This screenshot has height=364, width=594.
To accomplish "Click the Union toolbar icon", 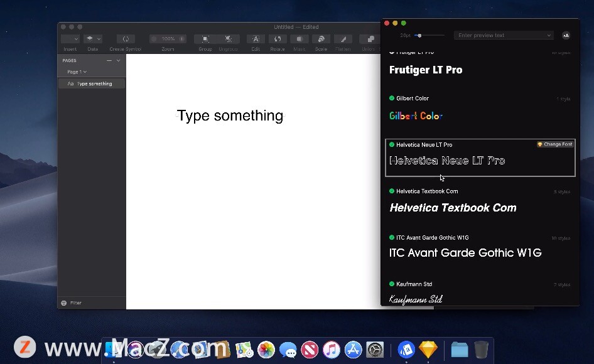I will point(370,39).
